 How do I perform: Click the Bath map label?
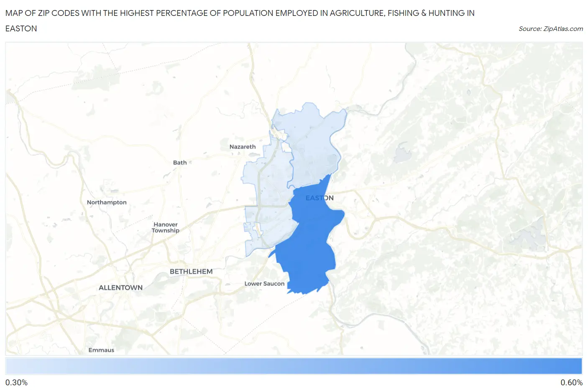click(180, 163)
